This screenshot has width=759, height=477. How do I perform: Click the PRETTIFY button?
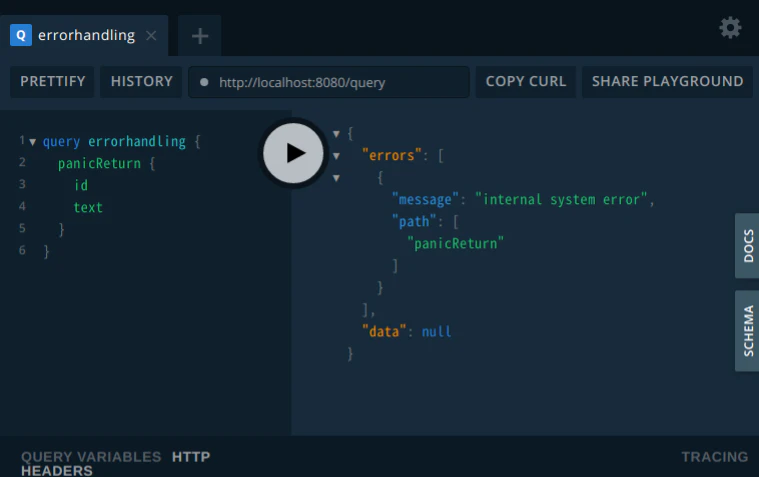coord(52,81)
